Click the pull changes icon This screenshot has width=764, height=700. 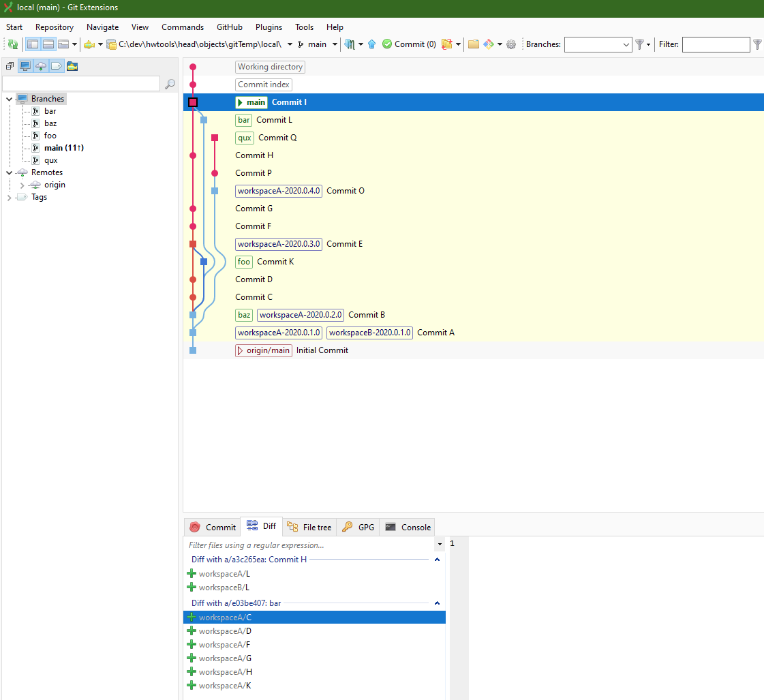[x=350, y=44]
